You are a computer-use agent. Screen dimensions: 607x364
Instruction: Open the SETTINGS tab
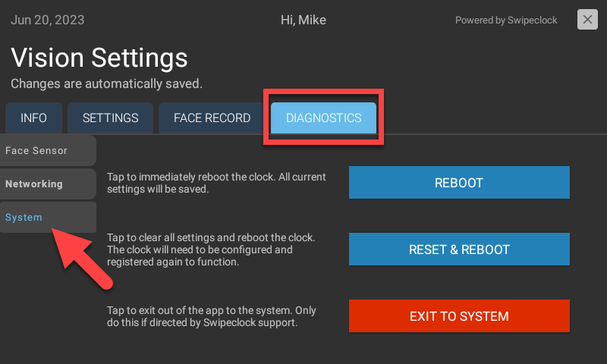pos(110,118)
